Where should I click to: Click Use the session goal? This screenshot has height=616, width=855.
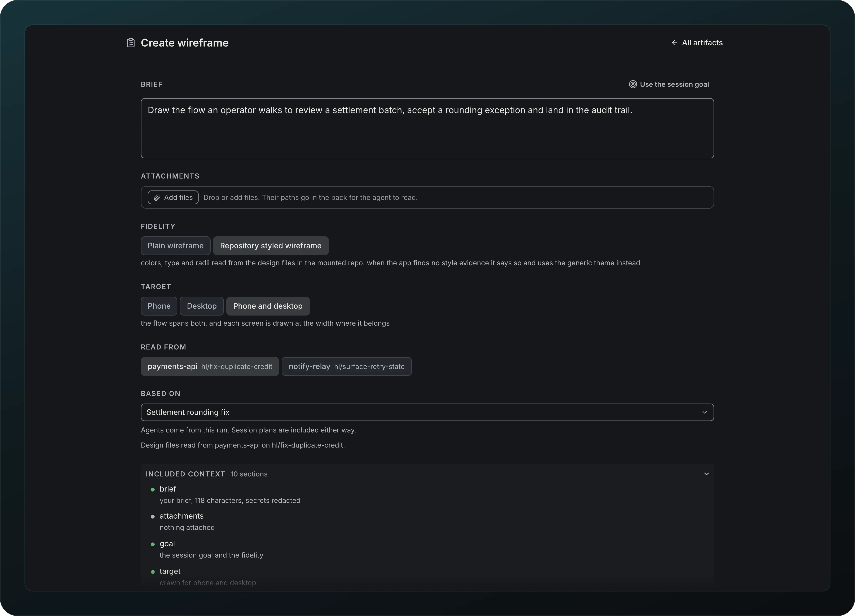(669, 84)
